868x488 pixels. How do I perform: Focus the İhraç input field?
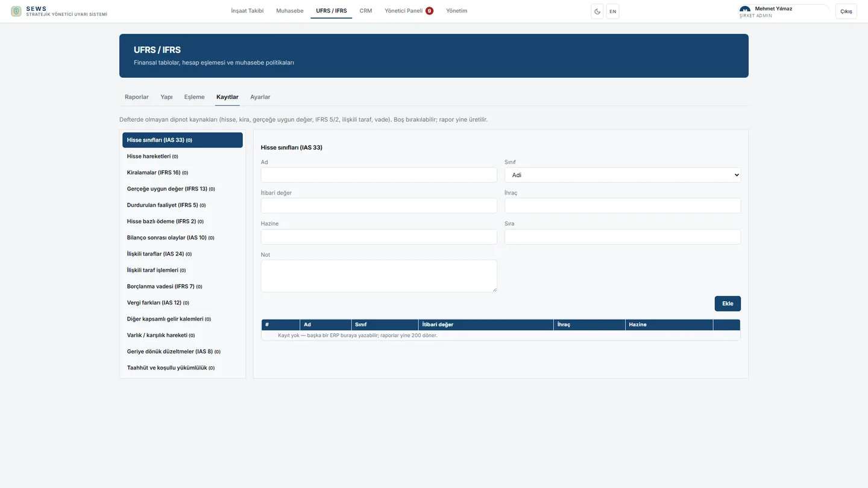[623, 205]
